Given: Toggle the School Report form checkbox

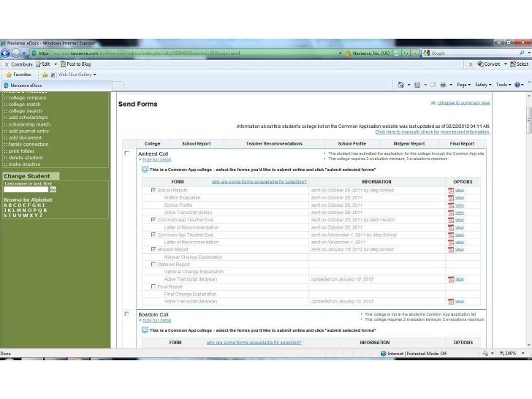Looking at the screenshot, I should tap(153, 190).
